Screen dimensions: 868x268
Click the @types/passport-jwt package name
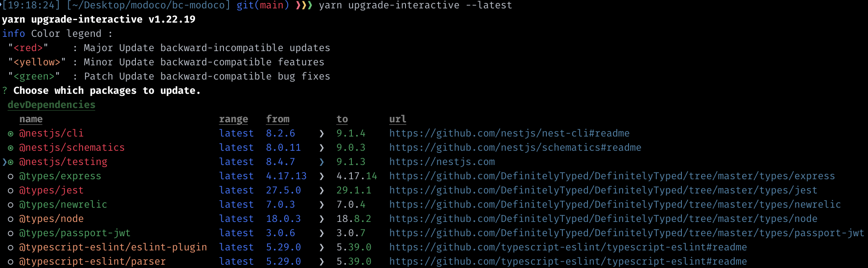(75, 233)
